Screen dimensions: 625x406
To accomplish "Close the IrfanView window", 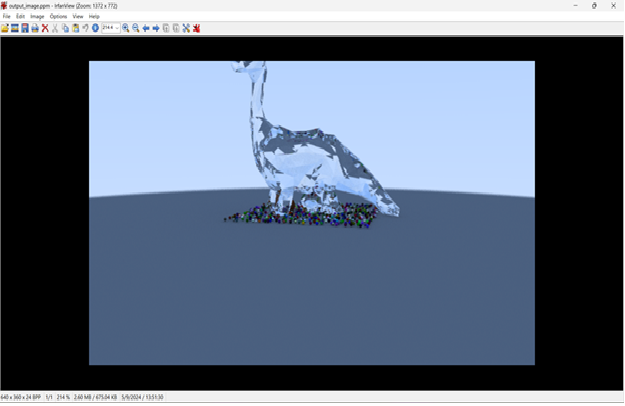I will coord(613,6).
